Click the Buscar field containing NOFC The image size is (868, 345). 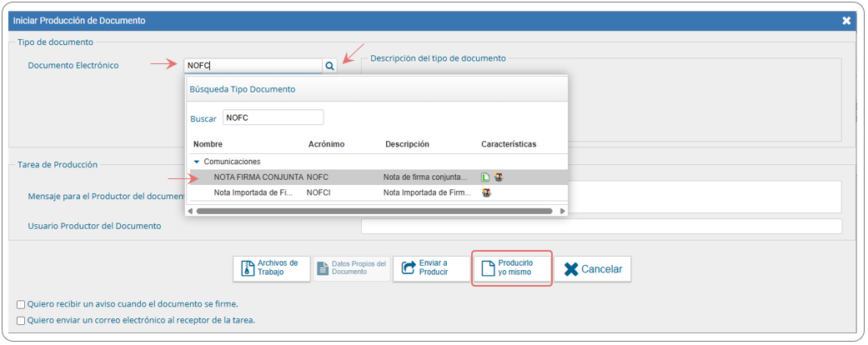[x=273, y=117]
